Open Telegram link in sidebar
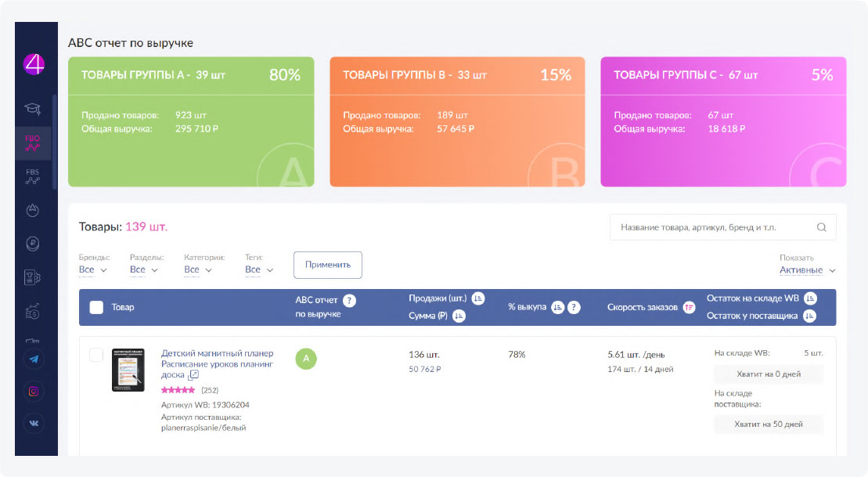Viewport: 868px width, 477px height. pyautogui.click(x=34, y=359)
